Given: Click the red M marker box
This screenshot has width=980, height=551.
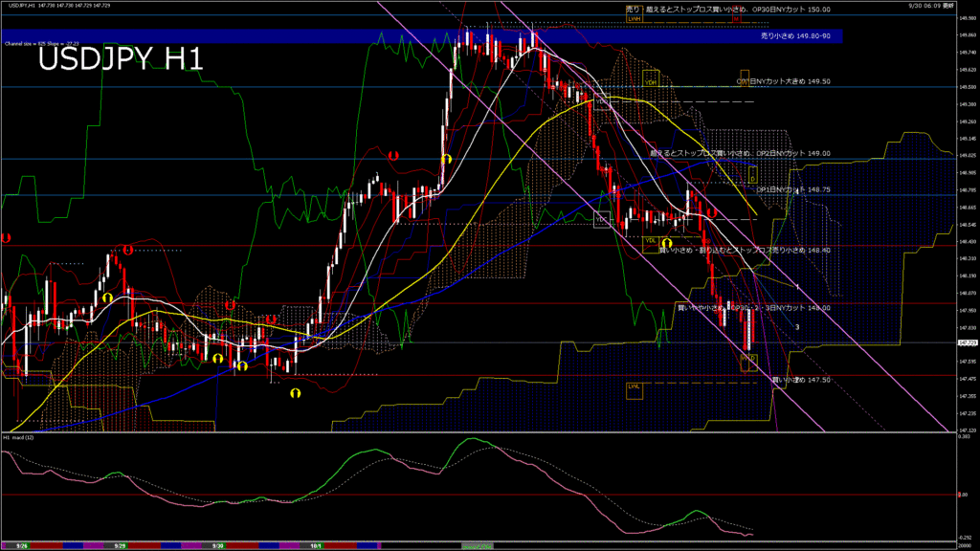Looking at the screenshot, I should tap(736, 18).
